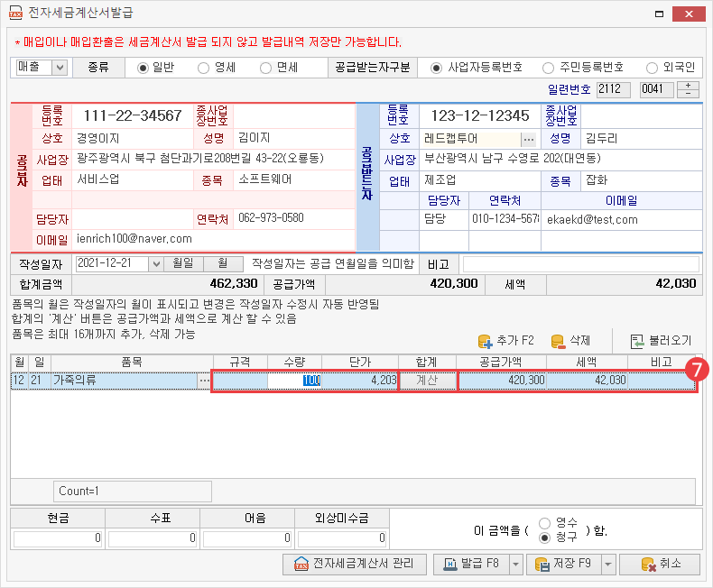Viewport: 713px width, 588px height.
Task: Click the 어음 amount input field
Action: click(247, 538)
